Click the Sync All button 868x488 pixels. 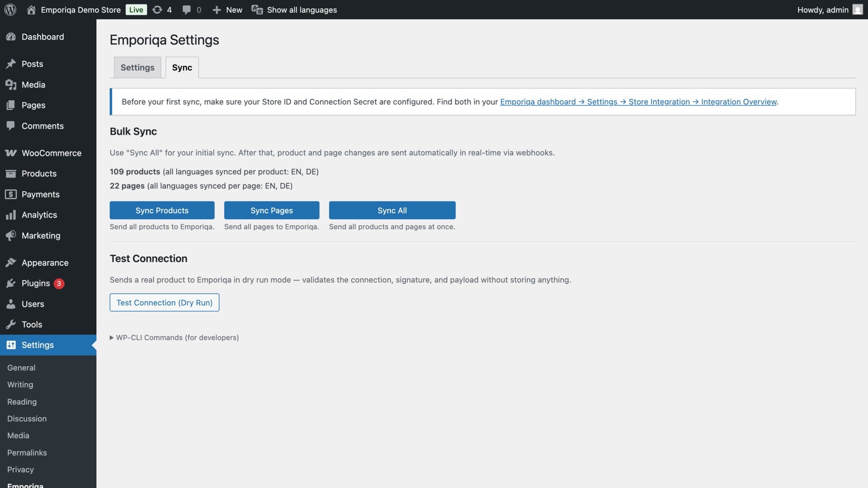[392, 210]
